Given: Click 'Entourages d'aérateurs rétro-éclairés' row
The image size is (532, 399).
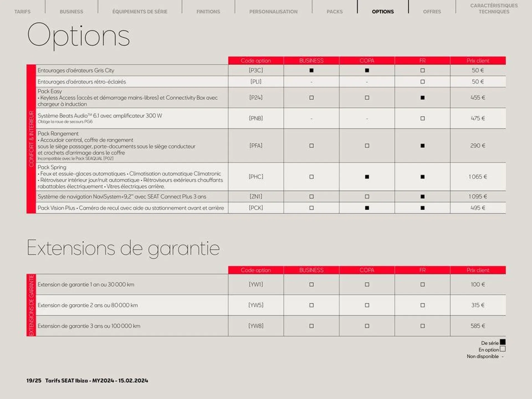Looking at the screenshot, I should 81,82.
